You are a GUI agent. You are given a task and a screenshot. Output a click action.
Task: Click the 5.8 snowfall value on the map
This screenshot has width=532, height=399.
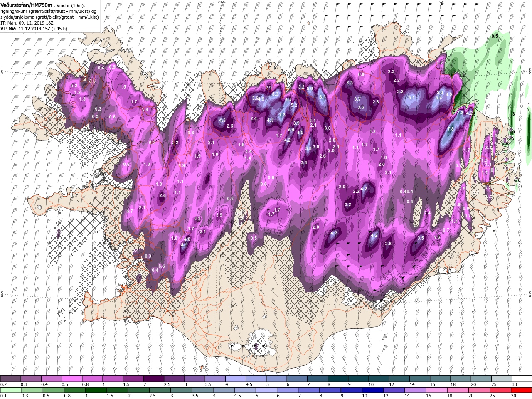click(308, 148)
